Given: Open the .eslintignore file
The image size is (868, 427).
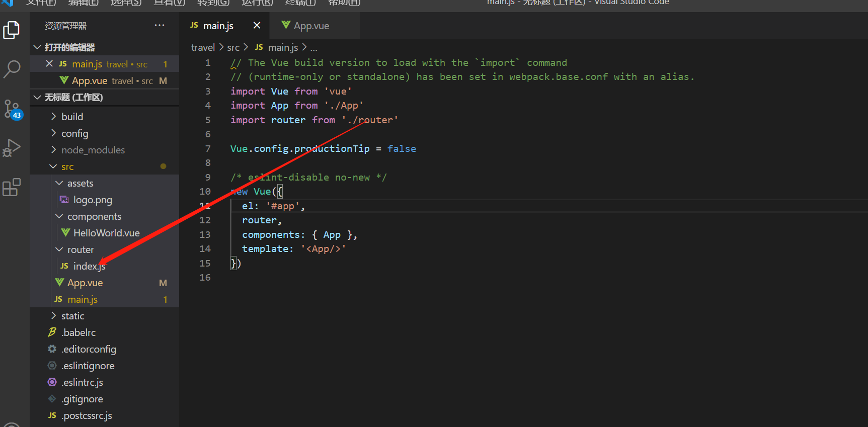Looking at the screenshot, I should [104, 366].
